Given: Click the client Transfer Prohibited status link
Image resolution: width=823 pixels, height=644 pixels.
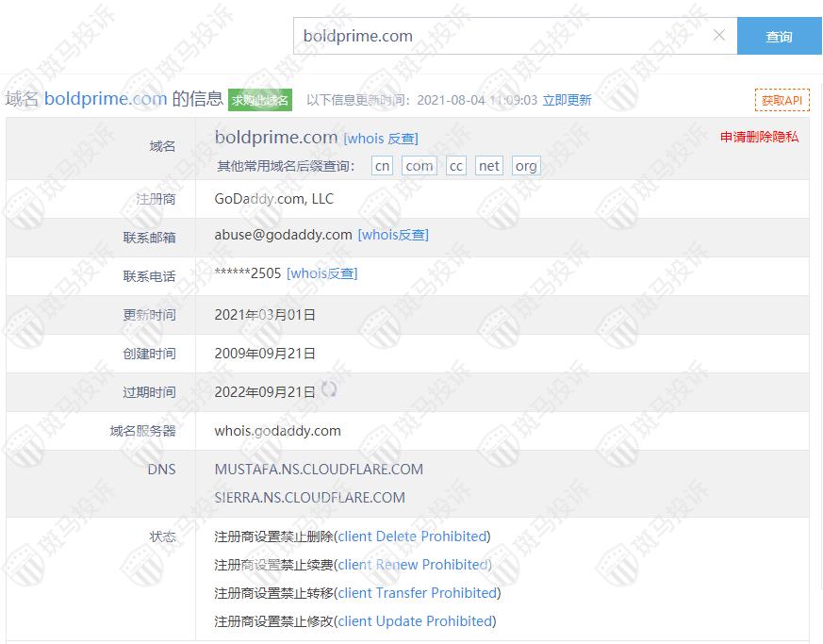Looking at the screenshot, I should [418, 593].
